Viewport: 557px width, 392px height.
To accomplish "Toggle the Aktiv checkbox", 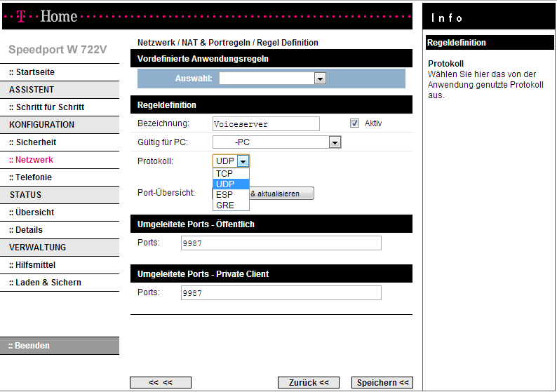I will pos(354,123).
